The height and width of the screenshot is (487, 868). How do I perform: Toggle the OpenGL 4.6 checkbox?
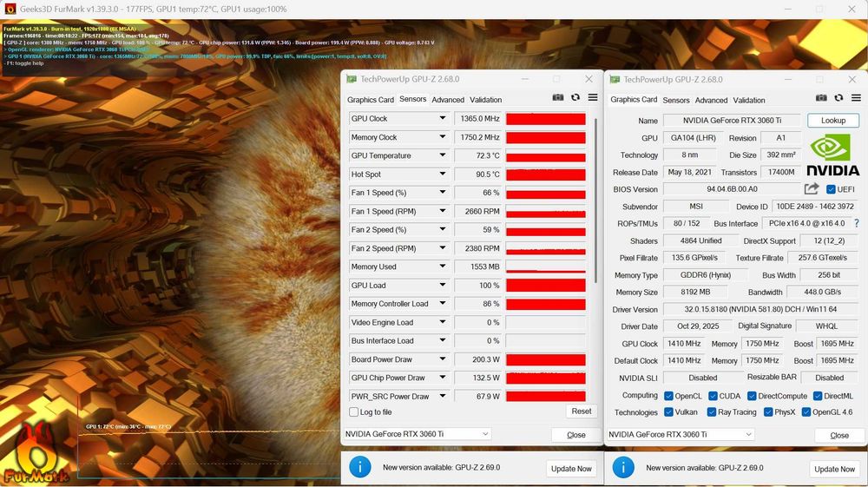coord(806,412)
